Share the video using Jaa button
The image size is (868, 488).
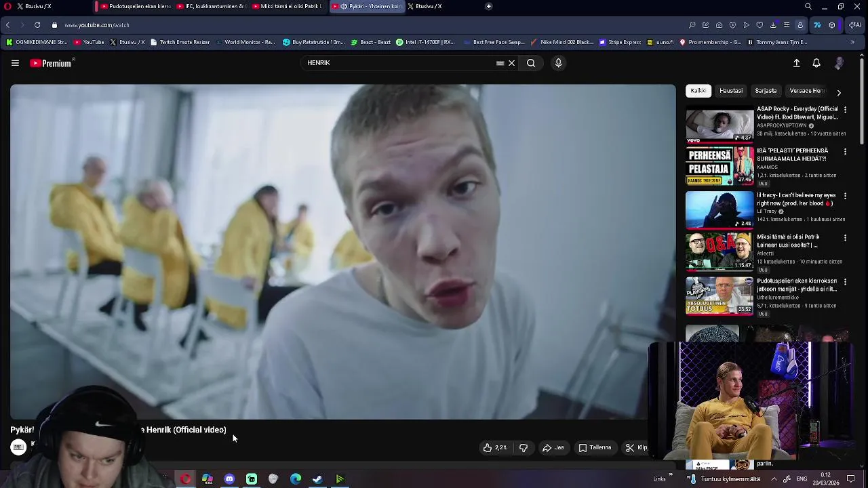[x=553, y=447]
